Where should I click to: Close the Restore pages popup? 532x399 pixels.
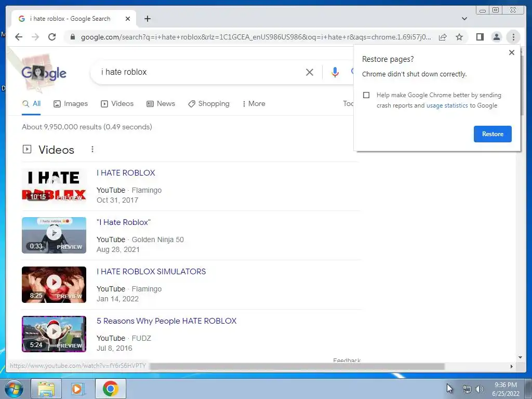coord(512,52)
